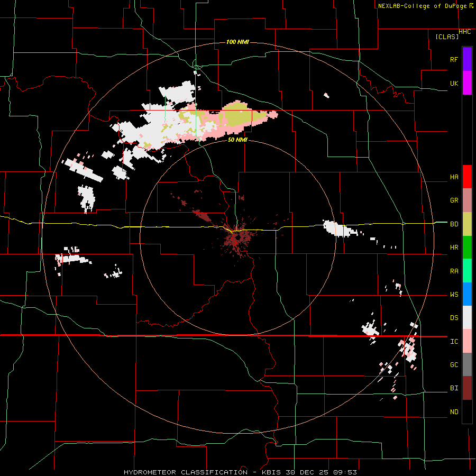Click the magenta UK color swatch

(x=467, y=83)
